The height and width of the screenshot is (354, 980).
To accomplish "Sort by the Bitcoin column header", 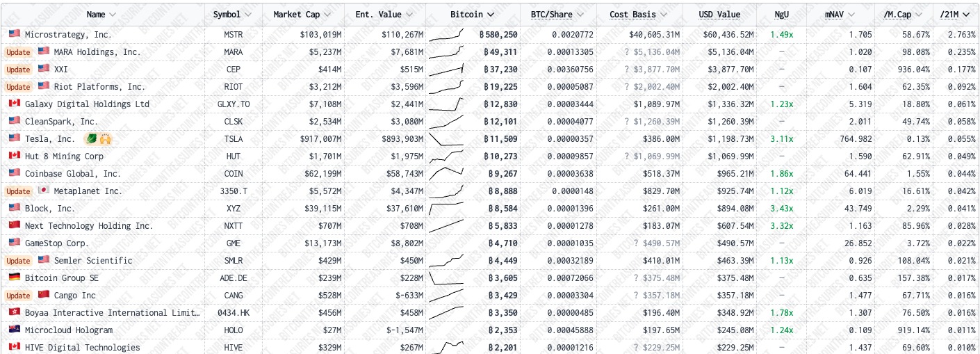I will 473,14.
